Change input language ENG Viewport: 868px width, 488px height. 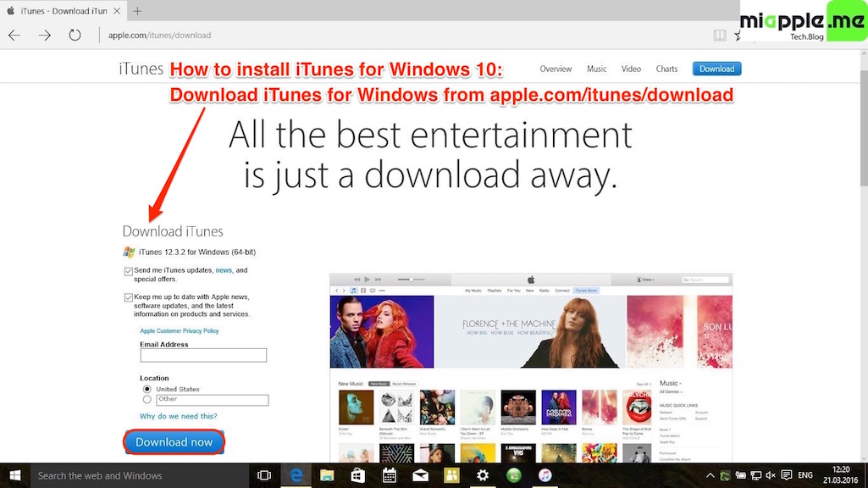(805, 475)
